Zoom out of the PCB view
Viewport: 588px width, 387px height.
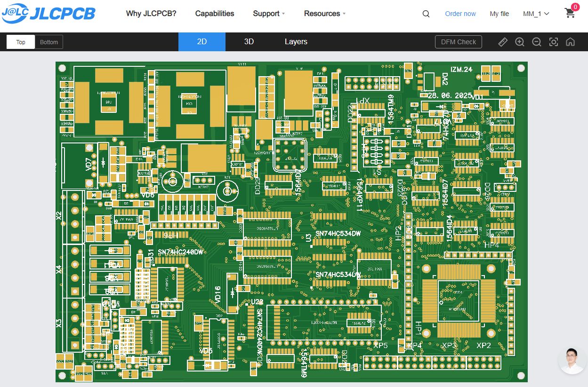point(537,42)
